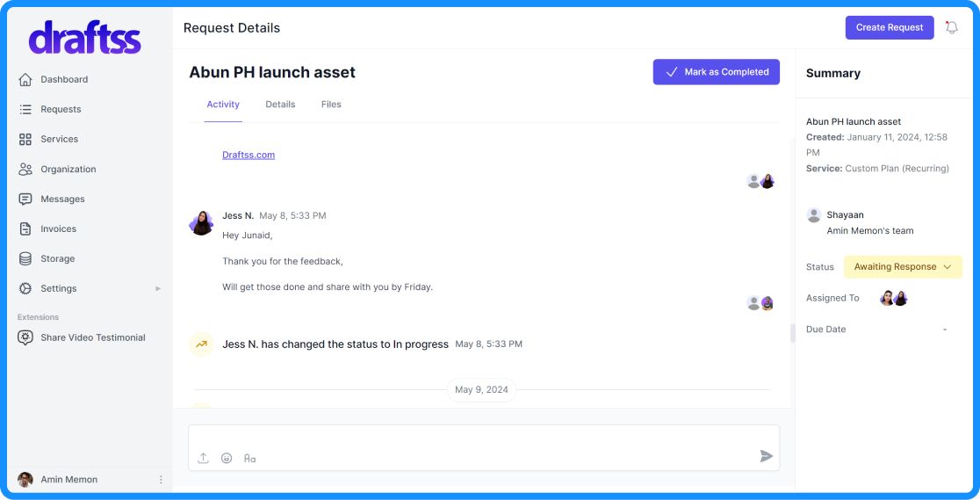Open the emoji picker icon
The height and width of the screenshot is (500, 980).
[x=227, y=458]
